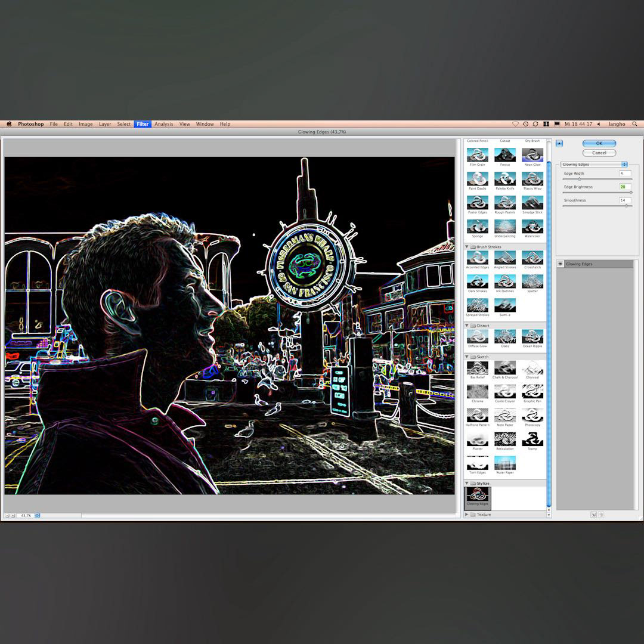Open the Analysis menu
Screen dimensions: 644x644
[x=163, y=124]
